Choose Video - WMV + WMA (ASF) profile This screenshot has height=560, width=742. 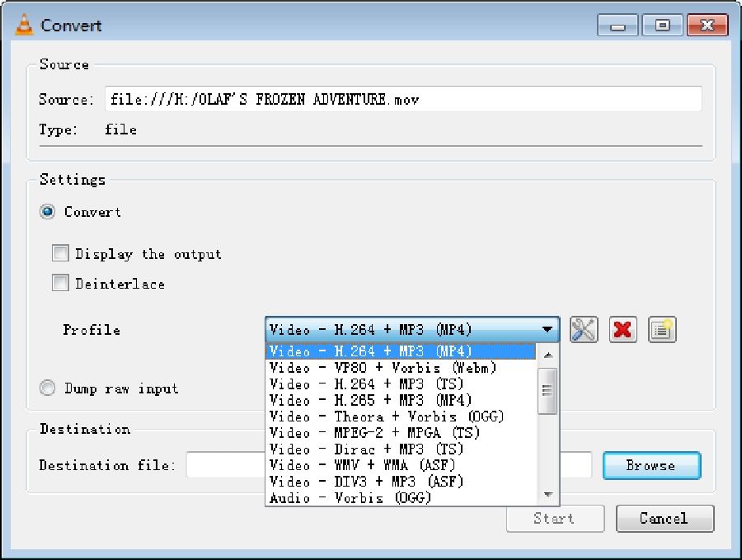tap(402, 465)
